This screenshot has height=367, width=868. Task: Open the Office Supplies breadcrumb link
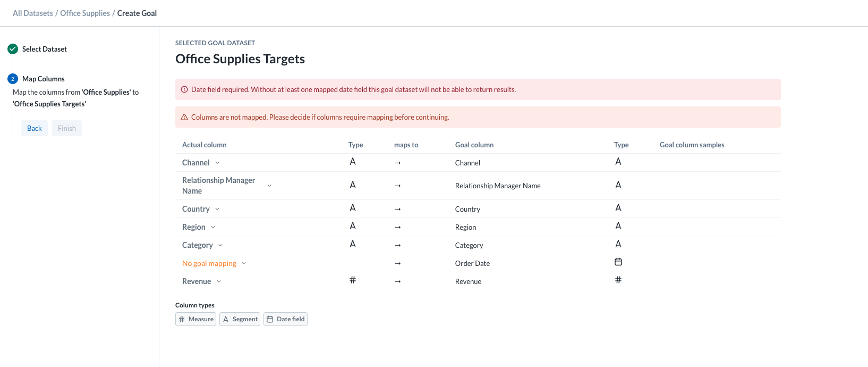tap(85, 13)
